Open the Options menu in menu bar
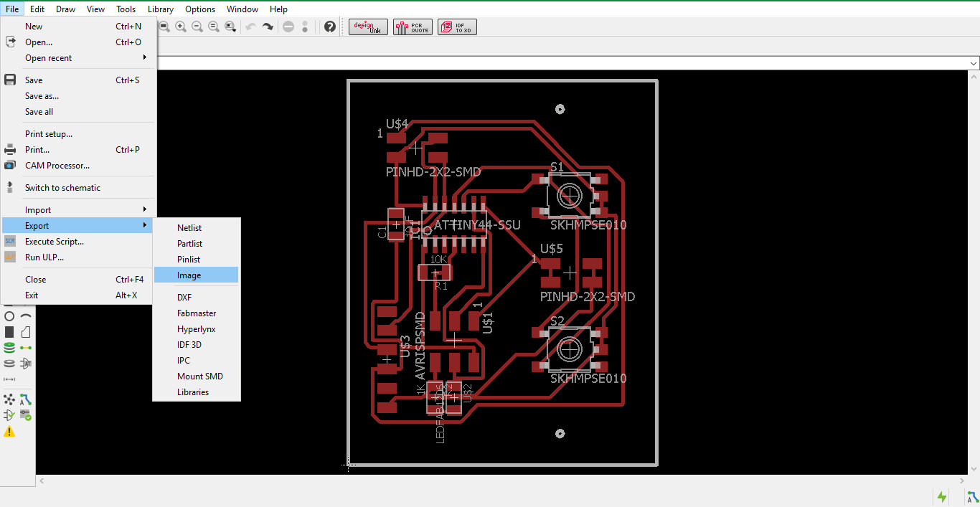The width and height of the screenshot is (980, 507). tap(200, 9)
